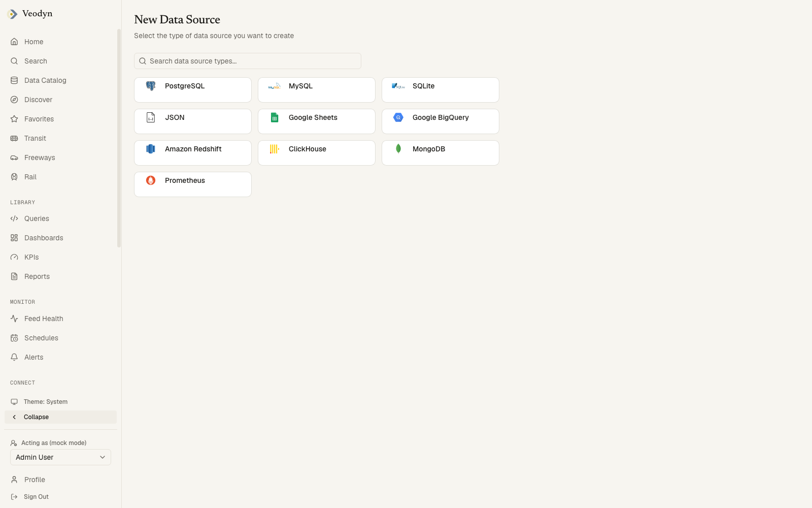Open Rail sidebar label
Image resolution: width=812 pixels, height=508 pixels.
30,177
